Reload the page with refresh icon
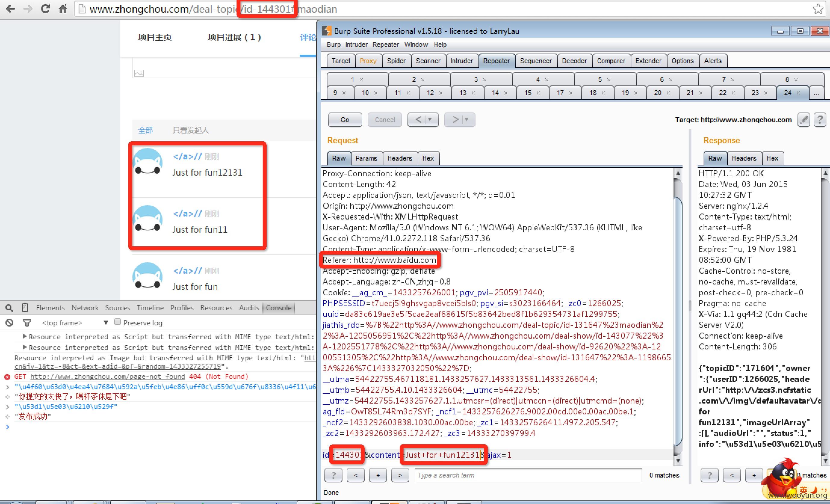Screen dimensions: 830x504 pyautogui.click(x=45, y=9)
